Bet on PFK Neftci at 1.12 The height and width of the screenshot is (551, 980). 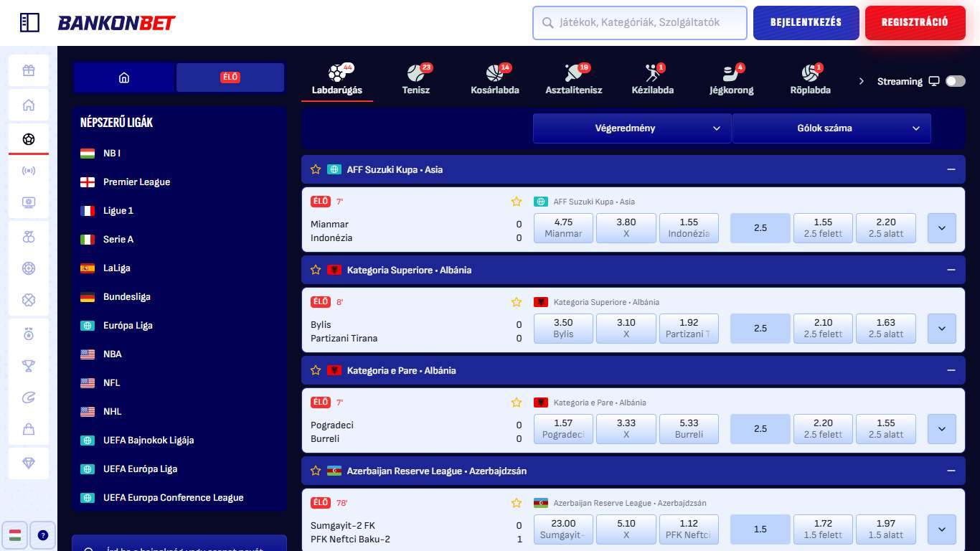(x=689, y=529)
